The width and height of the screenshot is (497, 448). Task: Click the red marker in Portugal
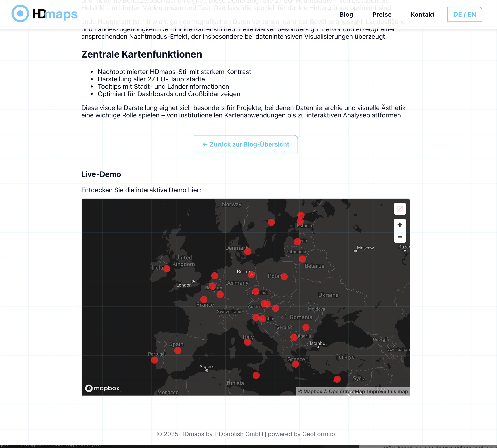154,360
